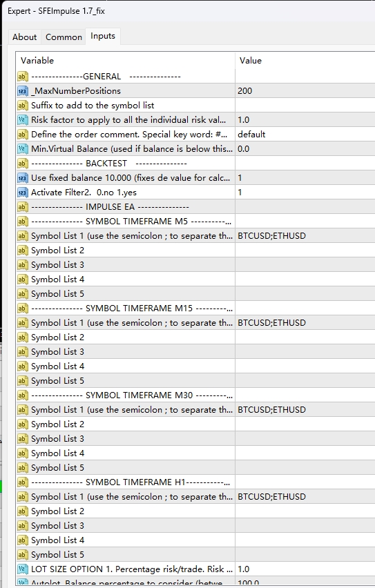Select SYMBOL TIMEFRAME H1 label
This screenshot has height=588, width=375.
tap(131, 482)
